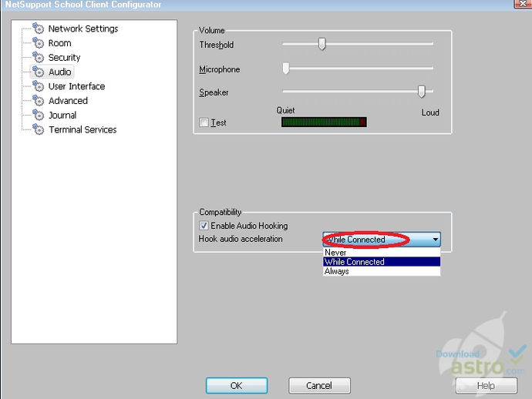The image size is (532, 399).
Task: Click the gear icon beside Network Settings
Action: click(x=38, y=28)
